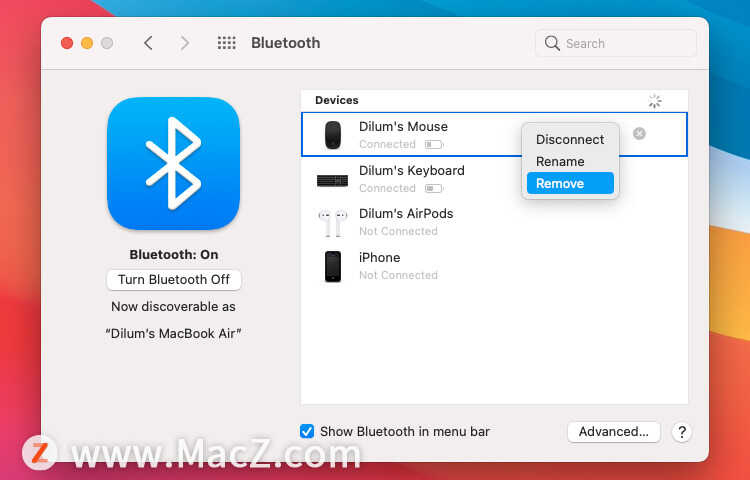Go forward with the right chevron
Viewport: 750px width, 480px height.
185,43
